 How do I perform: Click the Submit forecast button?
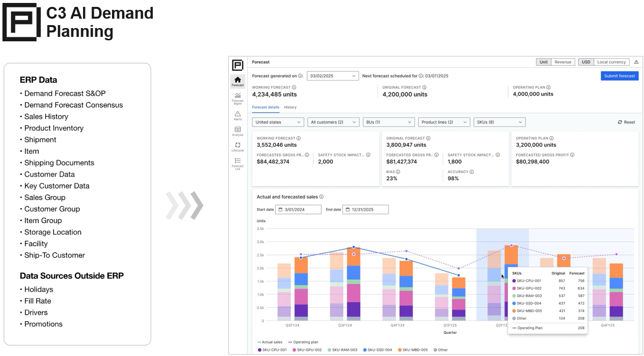coord(619,76)
